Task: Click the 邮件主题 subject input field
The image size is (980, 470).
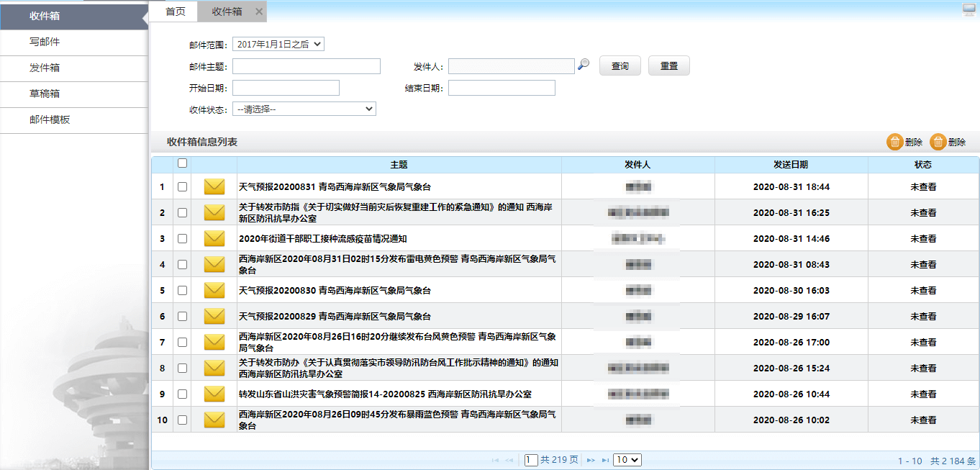Action: pos(306,66)
